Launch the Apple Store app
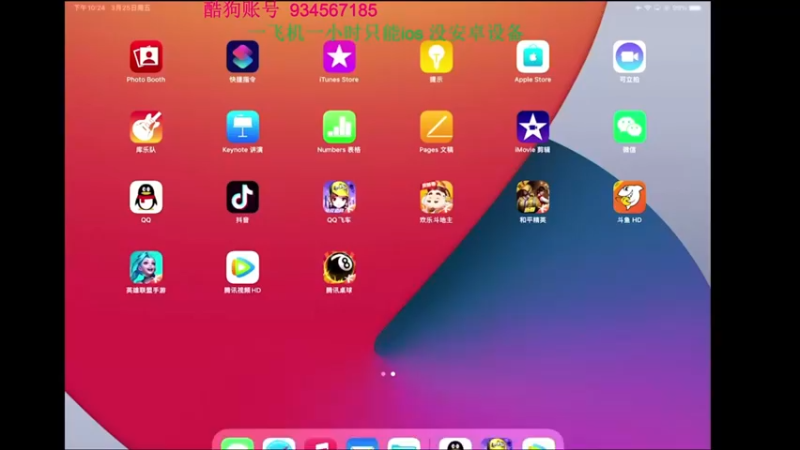Image resolution: width=800 pixels, height=450 pixels. [533, 57]
